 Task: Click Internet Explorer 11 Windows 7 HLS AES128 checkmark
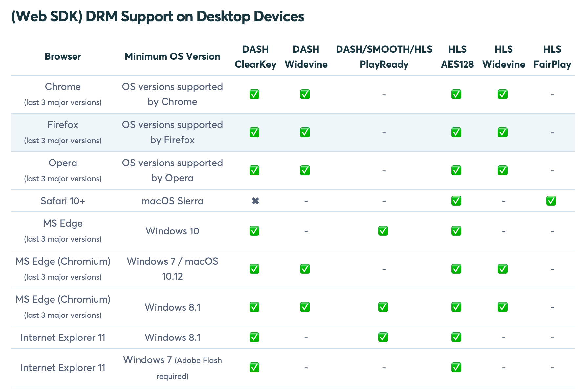click(x=456, y=367)
